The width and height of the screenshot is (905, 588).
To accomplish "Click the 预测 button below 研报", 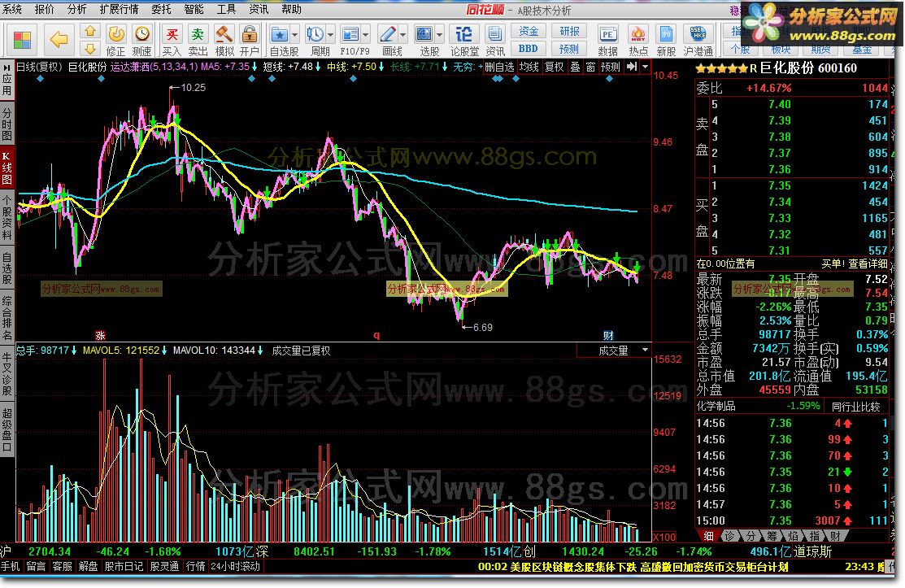I will pos(569,49).
